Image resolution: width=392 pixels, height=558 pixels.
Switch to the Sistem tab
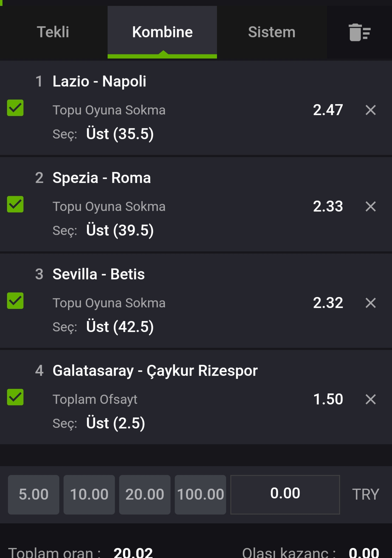coord(272,32)
